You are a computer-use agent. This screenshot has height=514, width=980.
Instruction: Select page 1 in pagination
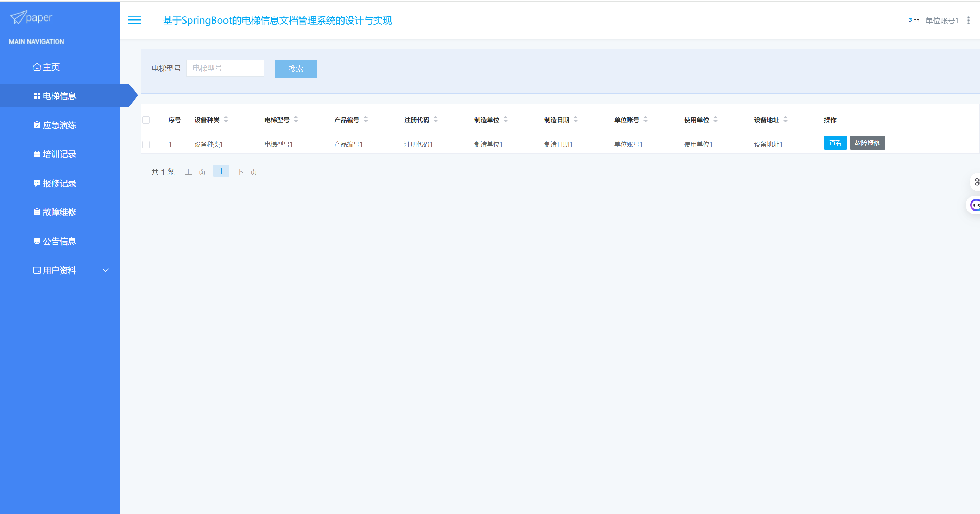point(221,171)
